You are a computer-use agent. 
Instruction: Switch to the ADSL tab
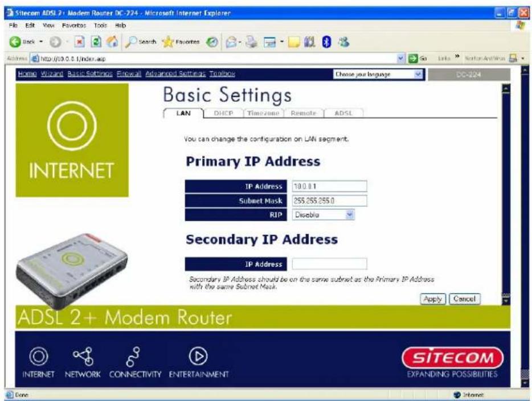343,113
